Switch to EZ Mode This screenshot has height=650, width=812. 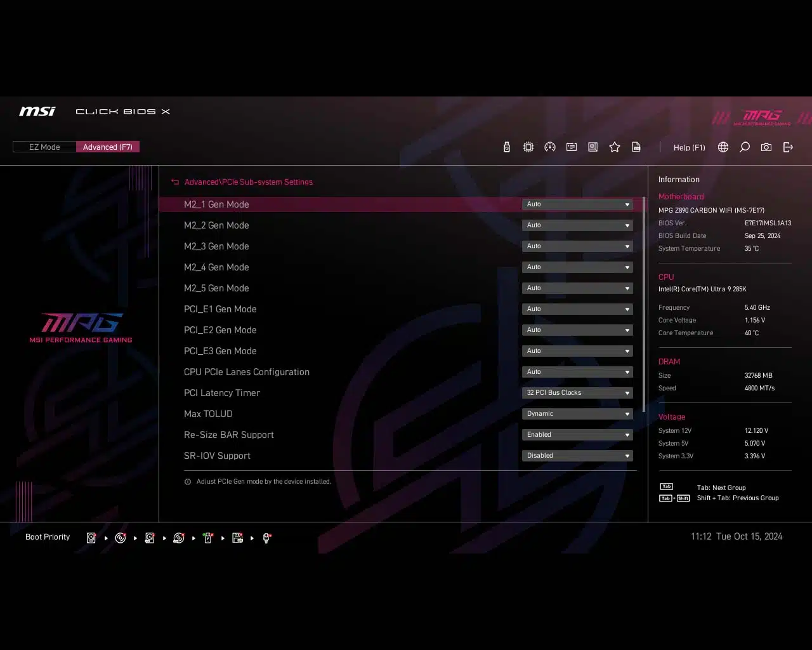click(44, 147)
